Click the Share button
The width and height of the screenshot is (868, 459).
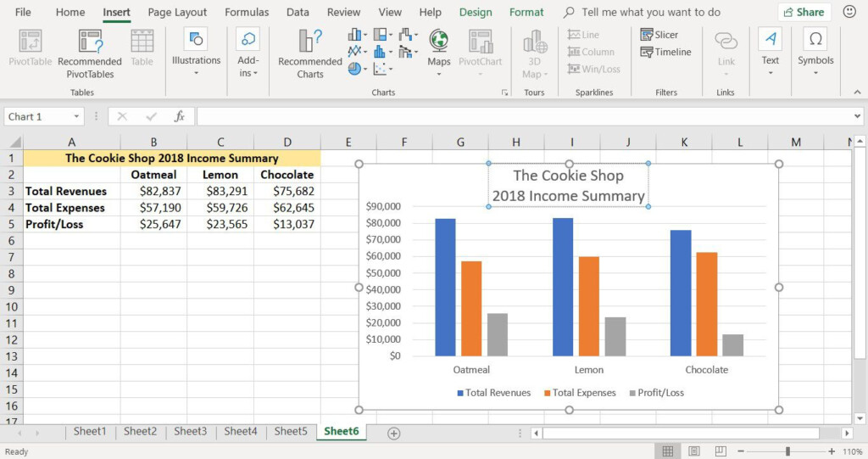click(x=804, y=12)
